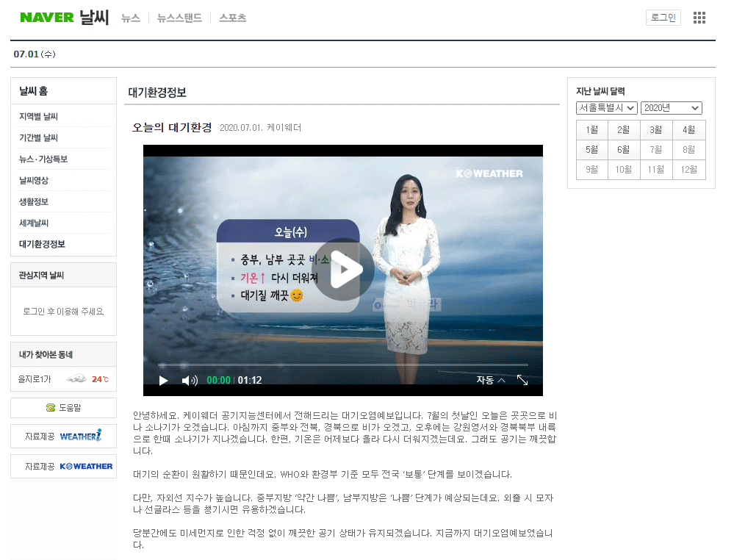This screenshot has height=560, width=734.
Task: Mute the video with the speaker icon
Action: click(189, 380)
